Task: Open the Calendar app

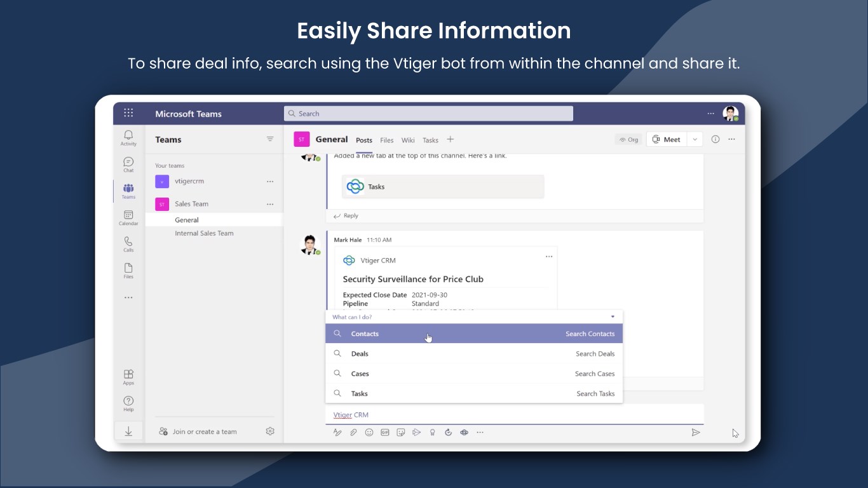Action: [128, 218]
